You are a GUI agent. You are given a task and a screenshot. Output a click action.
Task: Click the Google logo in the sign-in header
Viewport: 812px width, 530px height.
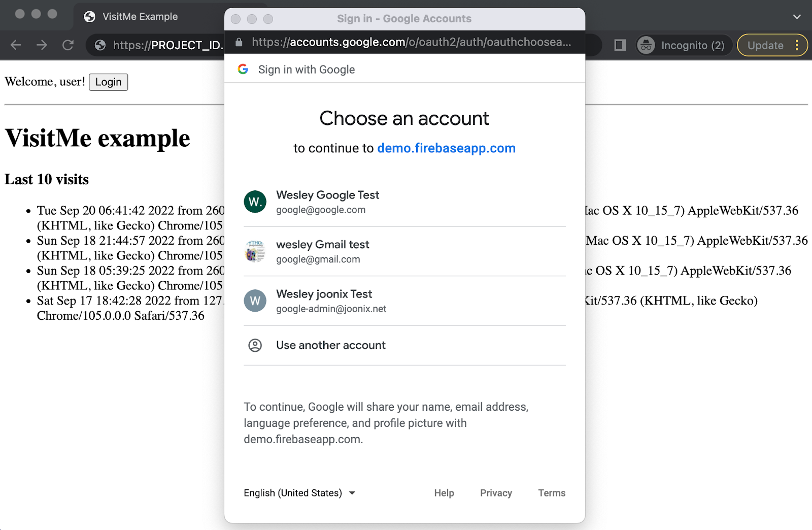coord(243,70)
